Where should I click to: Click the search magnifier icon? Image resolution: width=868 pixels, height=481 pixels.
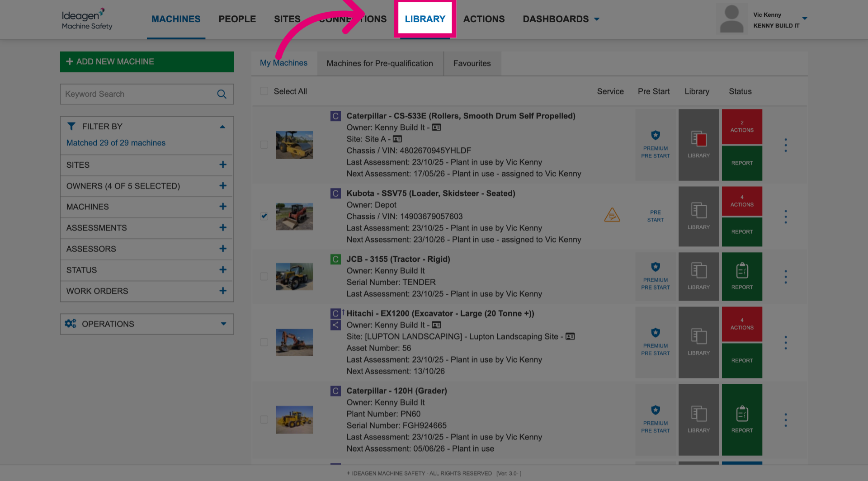click(x=222, y=94)
